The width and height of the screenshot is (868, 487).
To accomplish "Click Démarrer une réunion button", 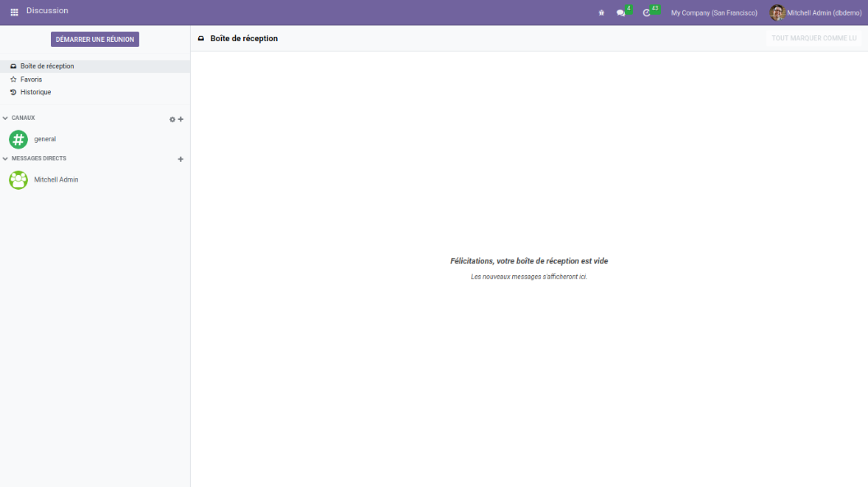I will (95, 39).
